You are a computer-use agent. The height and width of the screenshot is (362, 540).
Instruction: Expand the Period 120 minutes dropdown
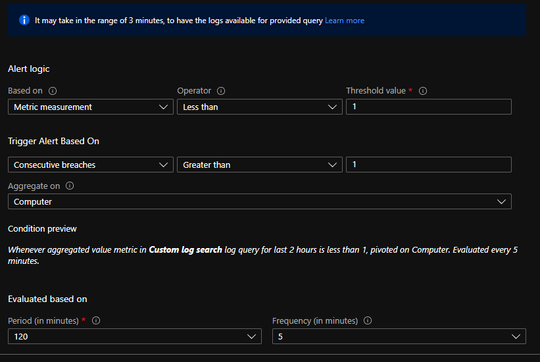[x=135, y=337]
